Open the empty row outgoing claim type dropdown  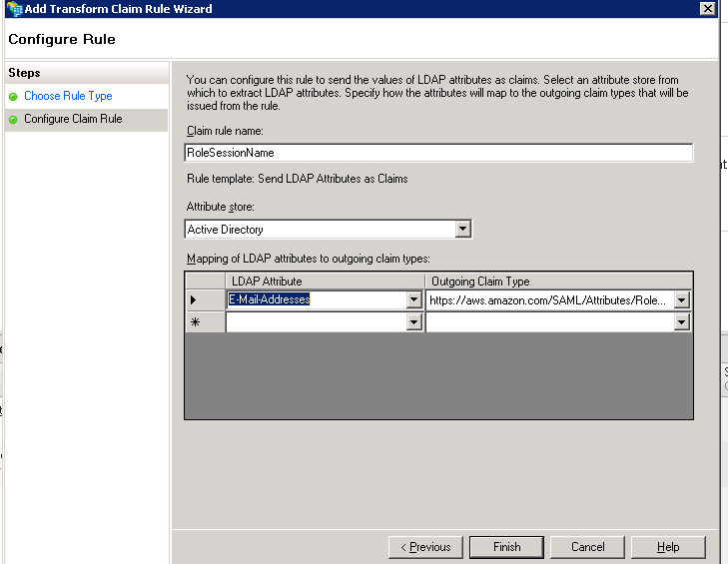point(681,322)
